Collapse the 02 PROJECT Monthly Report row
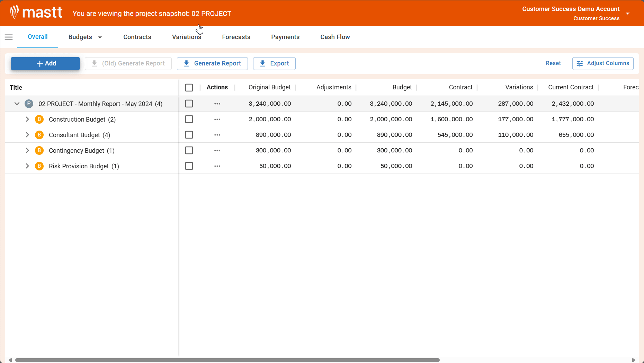This screenshot has width=644, height=363. pyautogui.click(x=17, y=104)
